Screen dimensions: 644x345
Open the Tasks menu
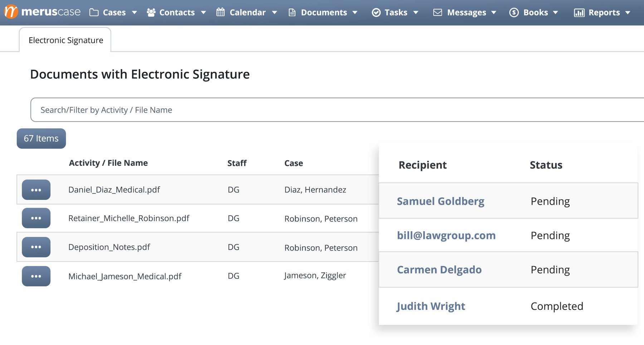coord(395,12)
